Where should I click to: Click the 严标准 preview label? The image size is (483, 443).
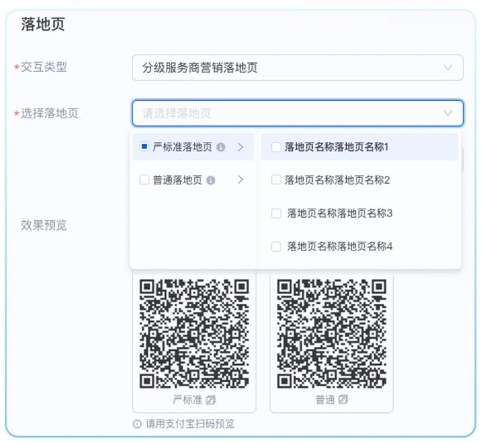coord(188,399)
